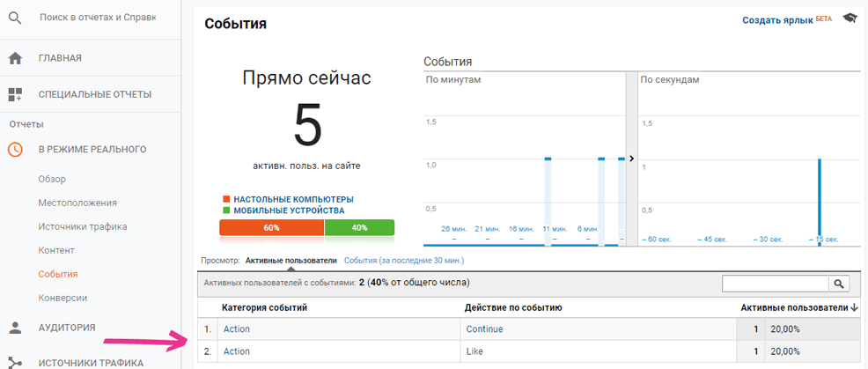This screenshot has width=868, height=369.
Task: Open Action category link in row 1
Action: pos(237,329)
